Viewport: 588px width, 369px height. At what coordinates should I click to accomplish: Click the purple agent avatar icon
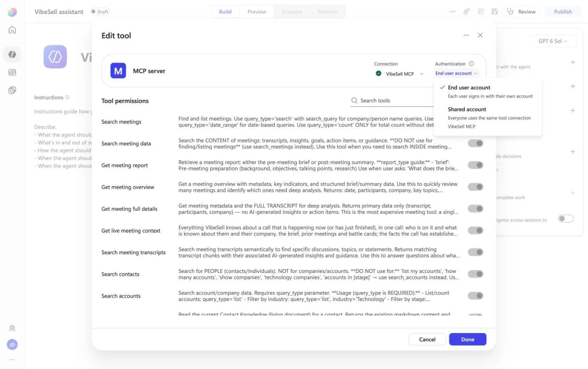click(x=55, y=57)
